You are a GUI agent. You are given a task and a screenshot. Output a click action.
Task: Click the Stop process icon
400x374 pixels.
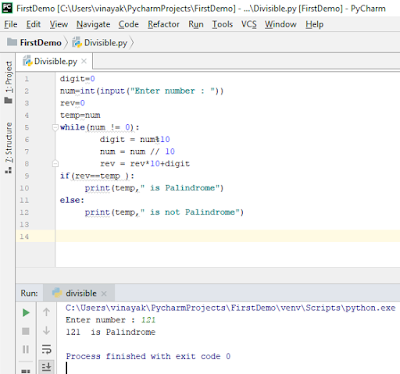point(26,331)
